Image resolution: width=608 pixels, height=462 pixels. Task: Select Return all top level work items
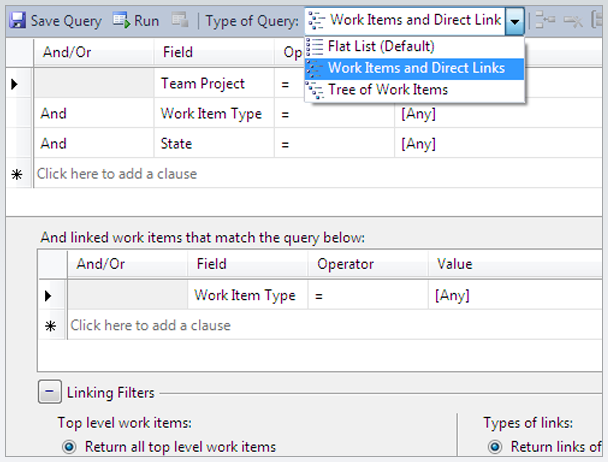[69, 447]
